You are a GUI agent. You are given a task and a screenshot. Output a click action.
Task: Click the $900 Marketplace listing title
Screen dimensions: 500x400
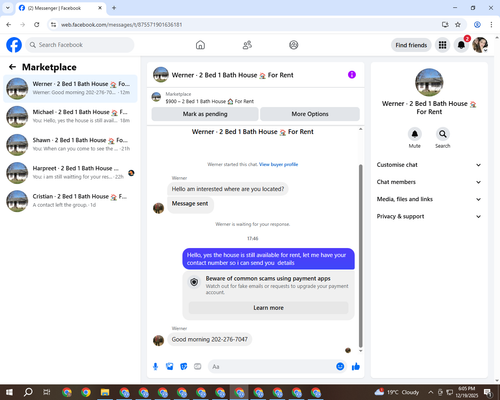210,101
